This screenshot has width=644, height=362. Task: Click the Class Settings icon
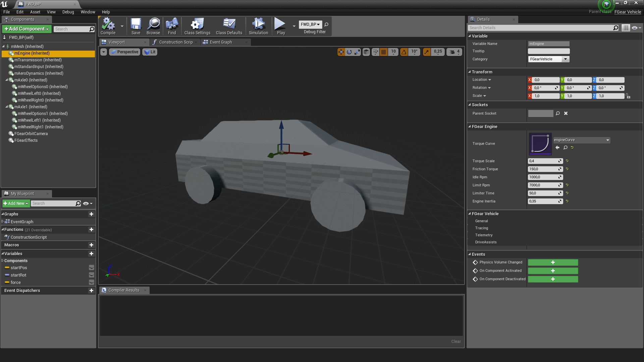click(x=197, y=24)
